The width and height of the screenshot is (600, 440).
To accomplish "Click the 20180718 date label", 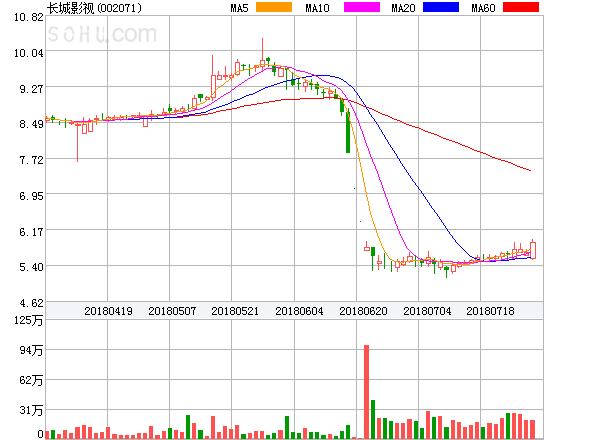I will coord(491,311).
